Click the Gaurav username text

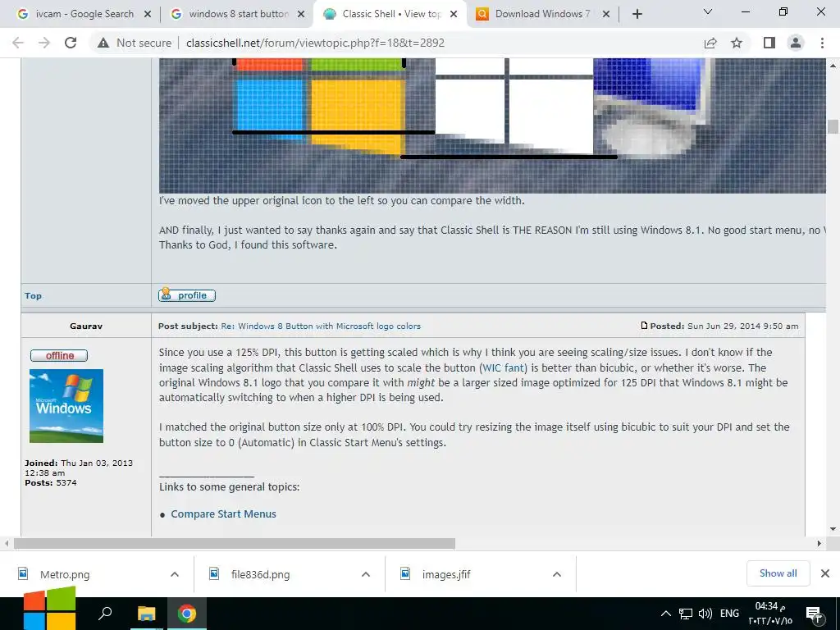click(x=86, y=326)
